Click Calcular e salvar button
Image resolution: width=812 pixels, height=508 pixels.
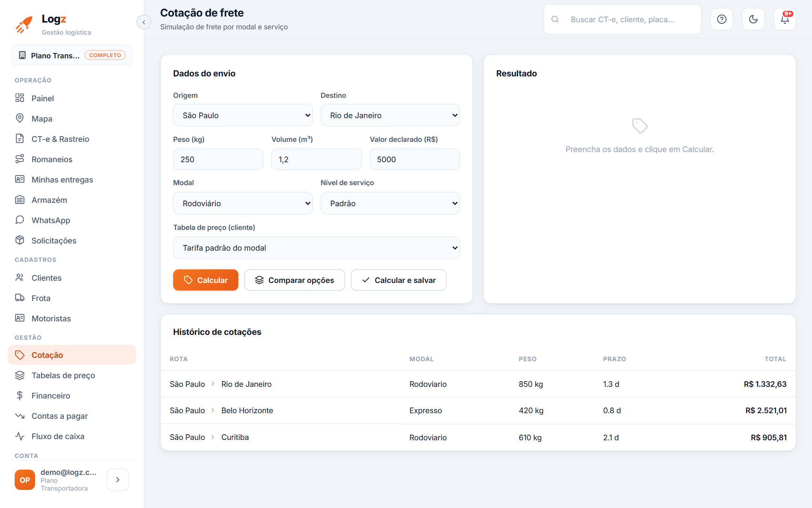[x=398, y=280]
